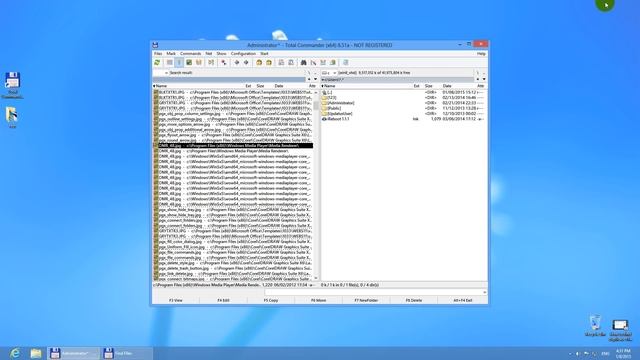The image size is (640, 360).
Task: Click the Reread source refresh toolbar icon
Action: [x=157, y=62]
